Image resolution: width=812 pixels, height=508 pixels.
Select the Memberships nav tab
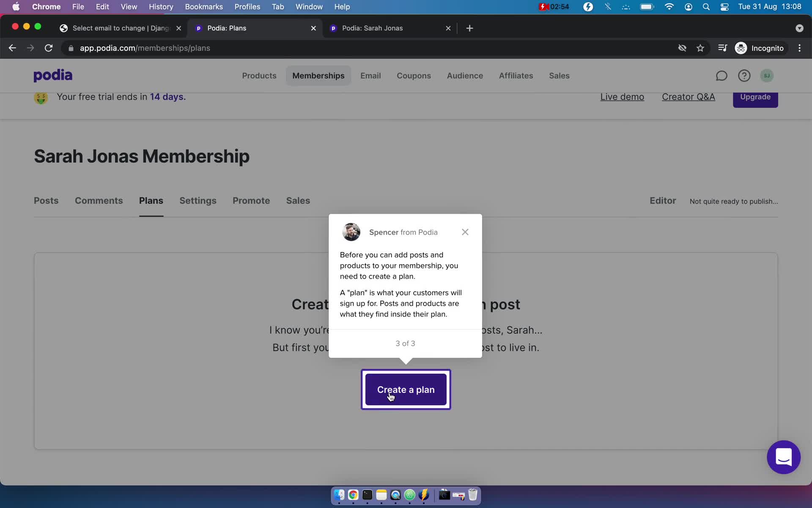pos(318,75)
